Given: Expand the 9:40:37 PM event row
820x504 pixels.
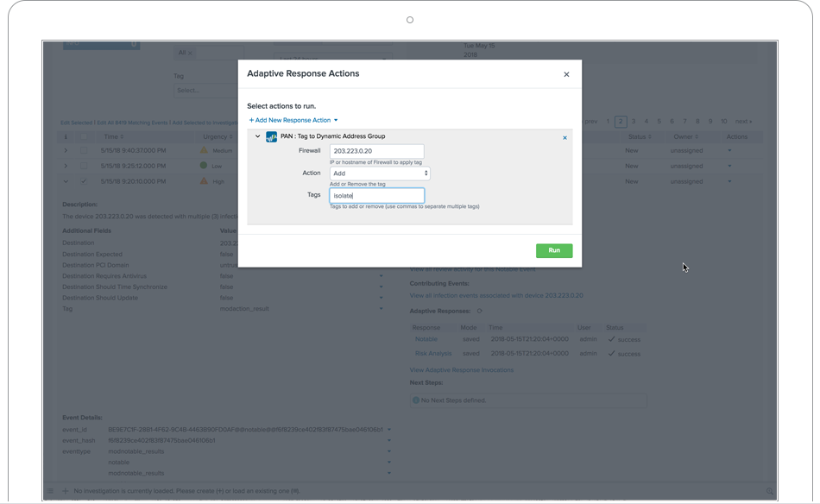Looking at the screenshot, I should [x=66, y=150].
